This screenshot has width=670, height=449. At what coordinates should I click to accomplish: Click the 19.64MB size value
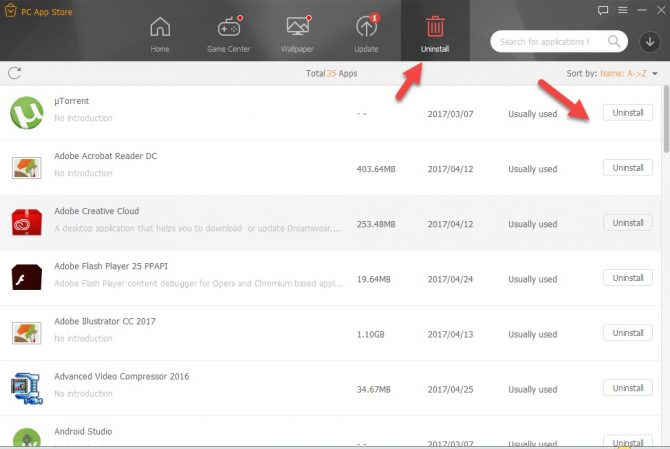coord(374,279)
